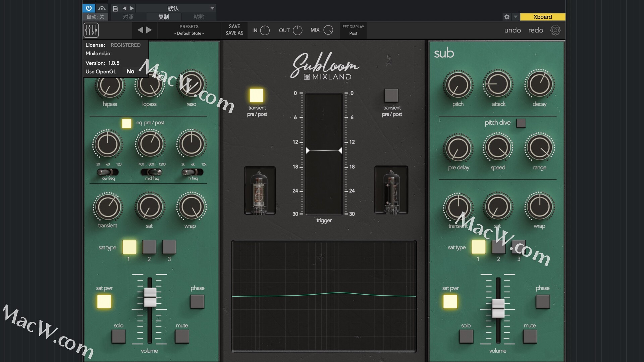
Task: Click the lopass knob
Action: click(150, 85)
